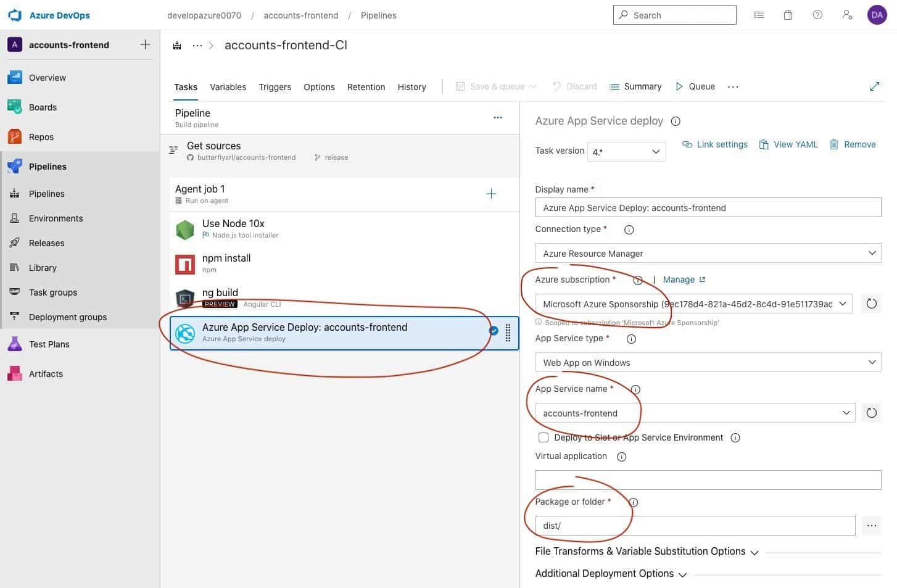The height and width of the screenshot is (588, 897).
Task: Open the Connection type dropdown
Action: (708, 253)
